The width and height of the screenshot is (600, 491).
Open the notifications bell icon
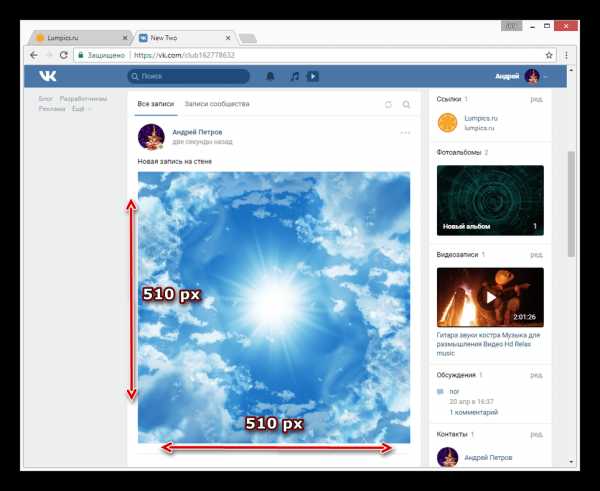click(x=270, y=76)
